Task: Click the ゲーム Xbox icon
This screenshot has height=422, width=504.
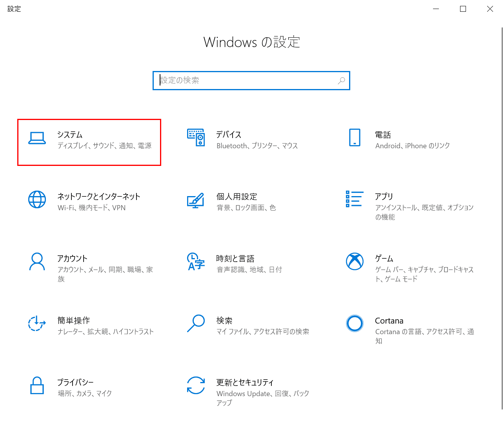Action: pos(355,261)
